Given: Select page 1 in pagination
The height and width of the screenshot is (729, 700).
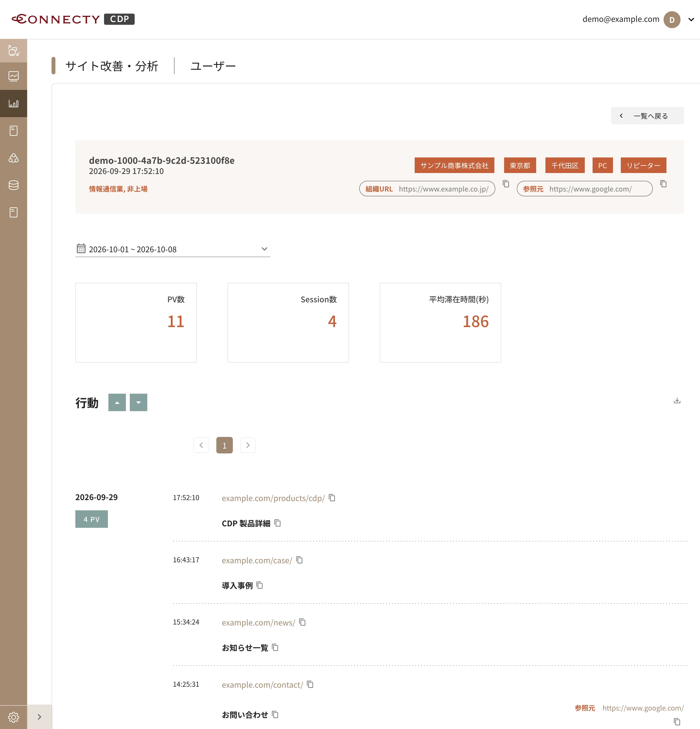Looking at the screenshot, I should coord(224,445).
